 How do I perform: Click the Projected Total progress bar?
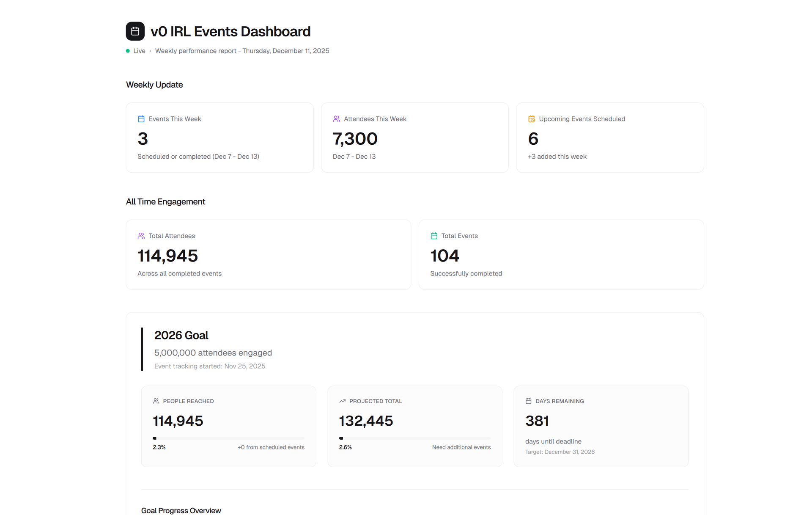point(414,438)
